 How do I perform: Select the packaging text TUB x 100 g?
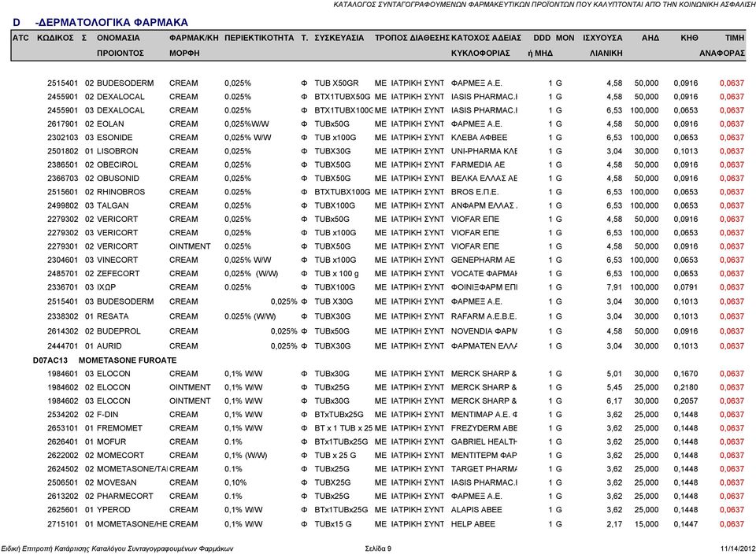tap(336, 273)
